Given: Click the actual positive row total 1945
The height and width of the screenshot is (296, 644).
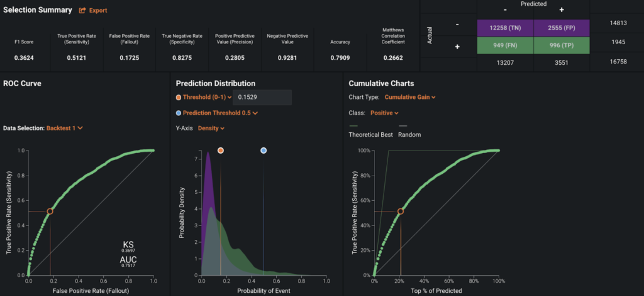Looking at the screenshot, I should 618,42.
